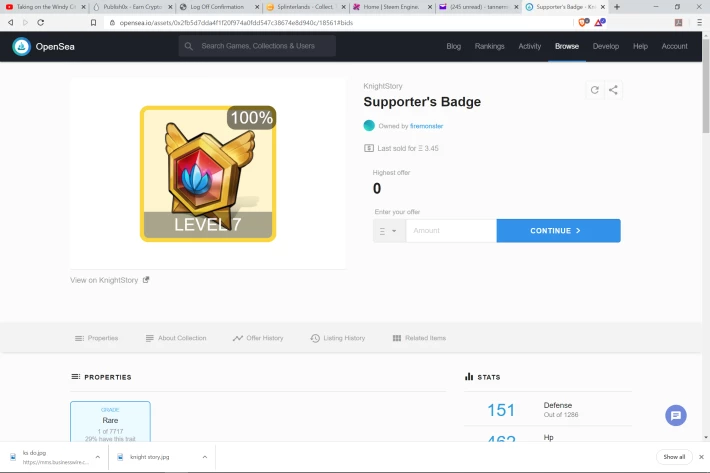The width and height of the screenshot is (710, 473).
Task: Close the Splinterlands tab
Action: click(x=344, y=7)
